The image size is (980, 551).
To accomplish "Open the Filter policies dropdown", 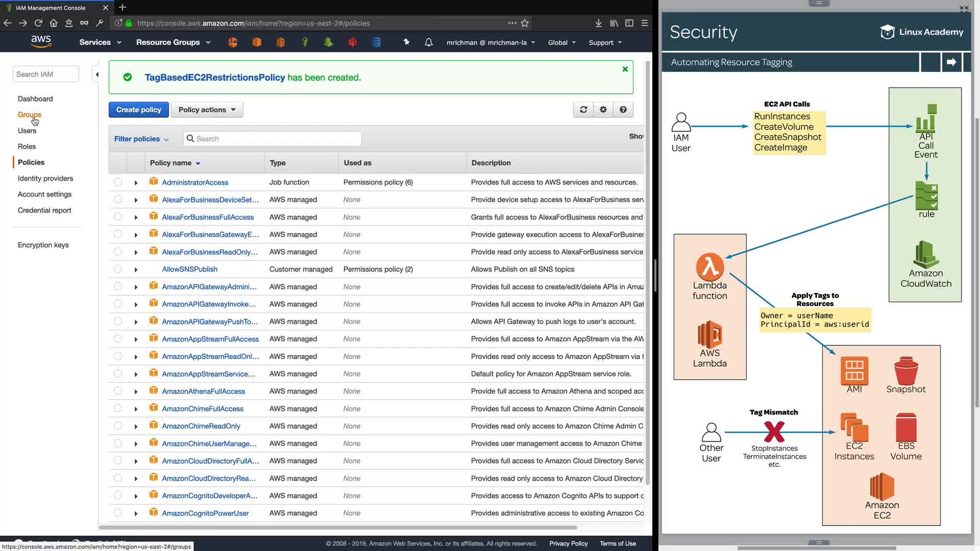I will [x=141, y=139].
